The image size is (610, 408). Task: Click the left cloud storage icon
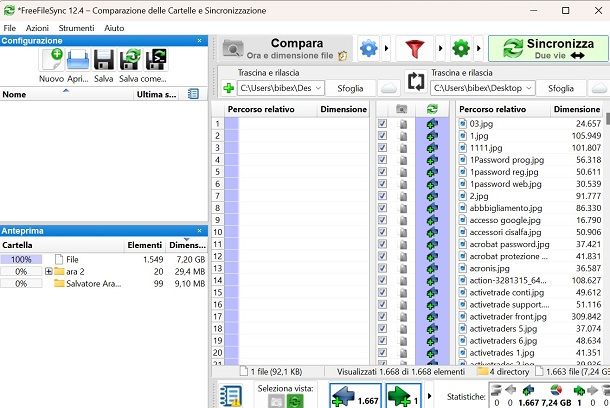[388, 88]
